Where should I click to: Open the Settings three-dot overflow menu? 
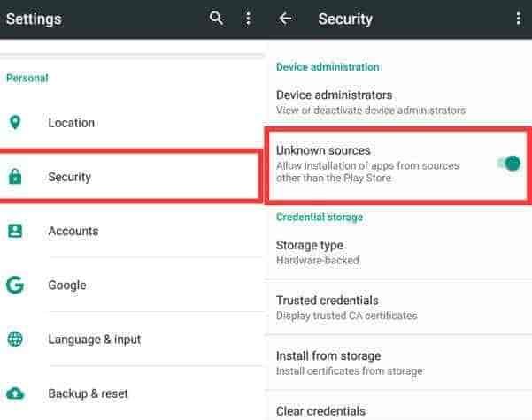pyautogui.click(x=248, y=19)
